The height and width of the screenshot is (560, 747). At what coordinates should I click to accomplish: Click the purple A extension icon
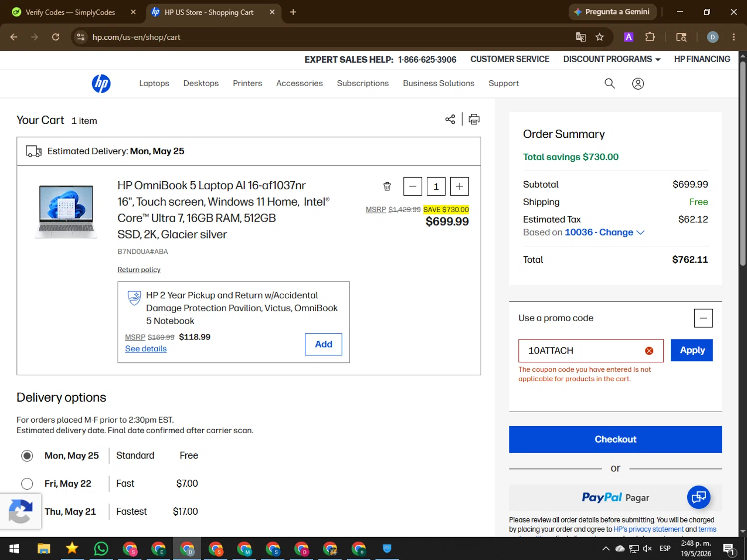click(x=628, y=37)
